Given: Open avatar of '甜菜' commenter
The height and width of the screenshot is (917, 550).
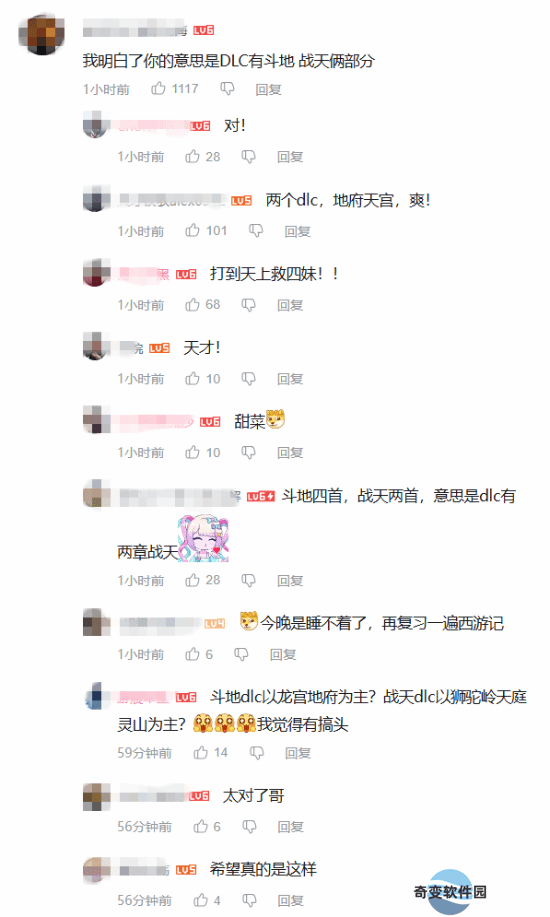Looking at the screenshot, I should point(97,420).
